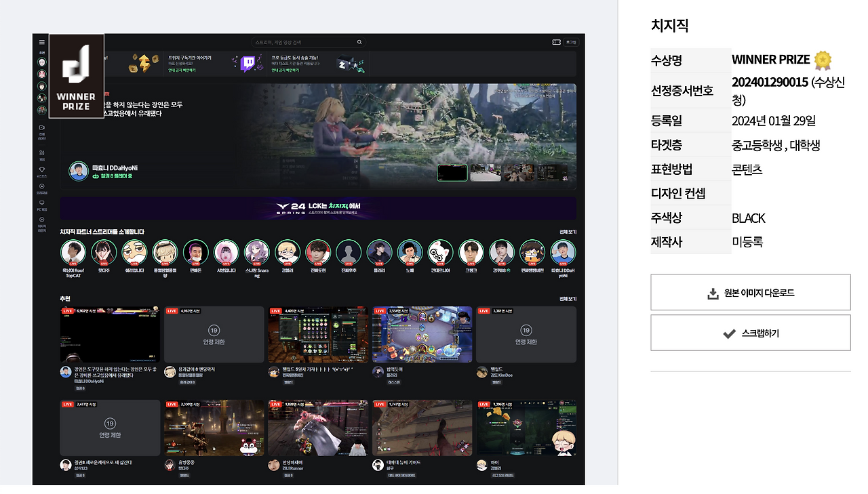Click the Chzzk search field
The image size is (868, 494).
(x=309, y=42)
